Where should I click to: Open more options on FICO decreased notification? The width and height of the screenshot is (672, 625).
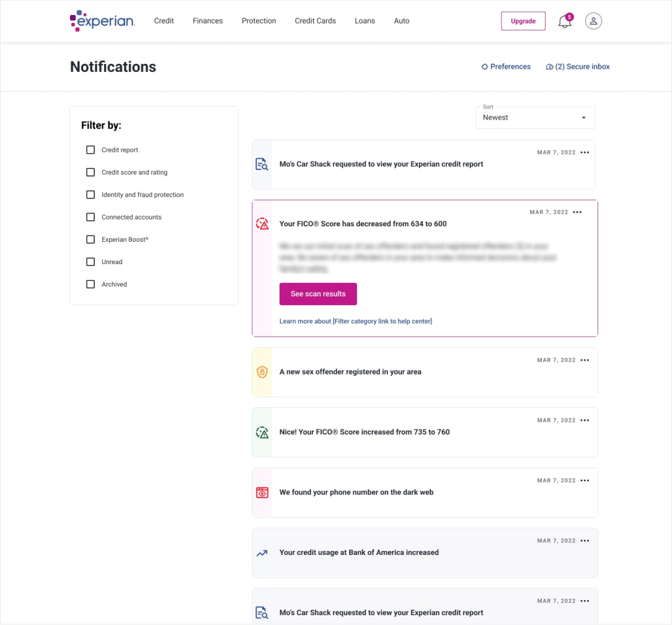[x=577, y=212]
